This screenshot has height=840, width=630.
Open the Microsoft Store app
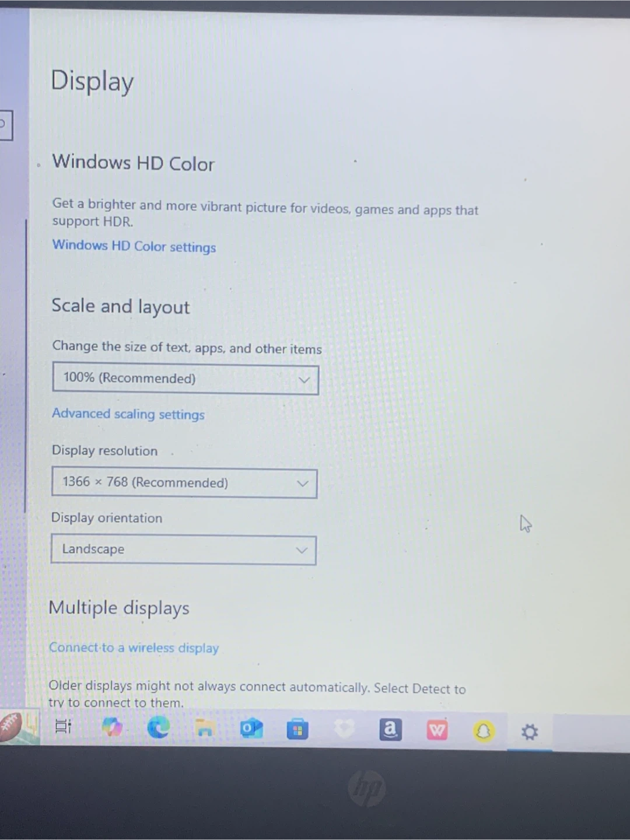[x=297, y=730]
